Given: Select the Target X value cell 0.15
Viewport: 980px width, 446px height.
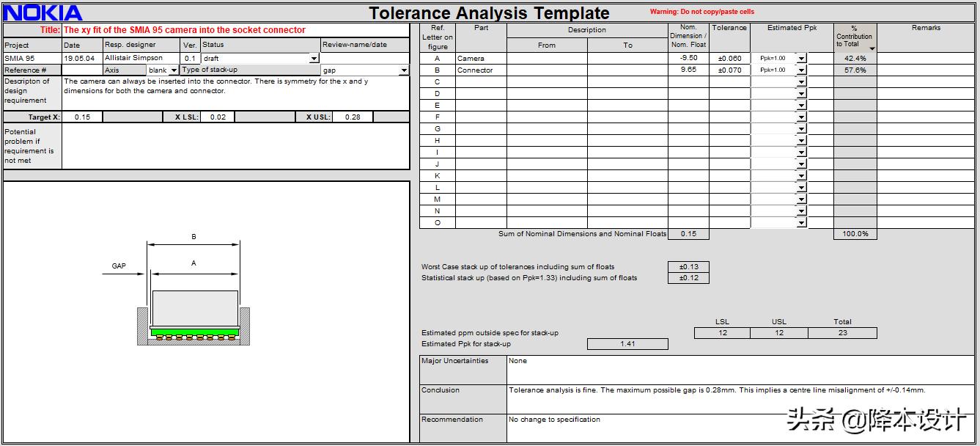Looking at the screenshot, I should (82, 117).
